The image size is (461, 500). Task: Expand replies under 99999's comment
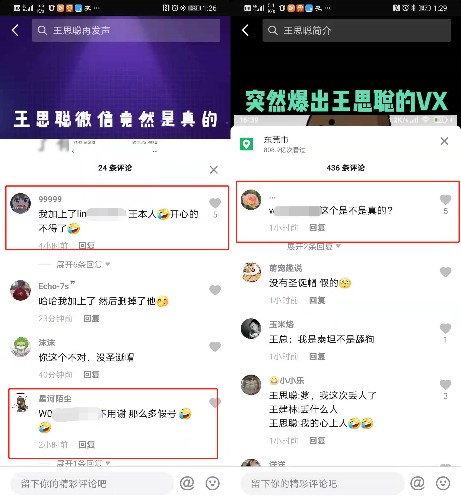point(83,265)
